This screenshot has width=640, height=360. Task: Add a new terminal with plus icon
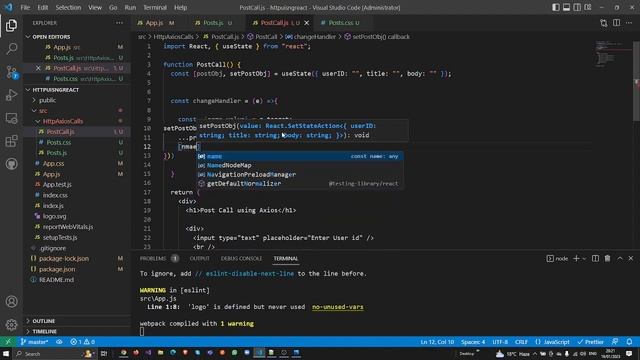576,258
